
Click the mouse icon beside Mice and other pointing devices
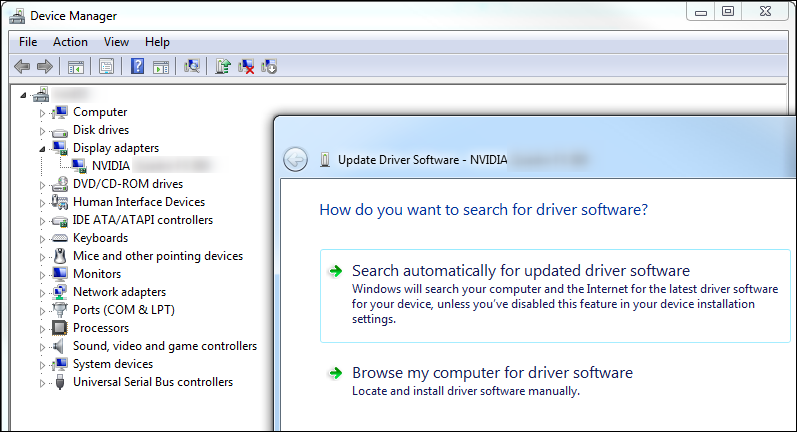pos(60,256)
